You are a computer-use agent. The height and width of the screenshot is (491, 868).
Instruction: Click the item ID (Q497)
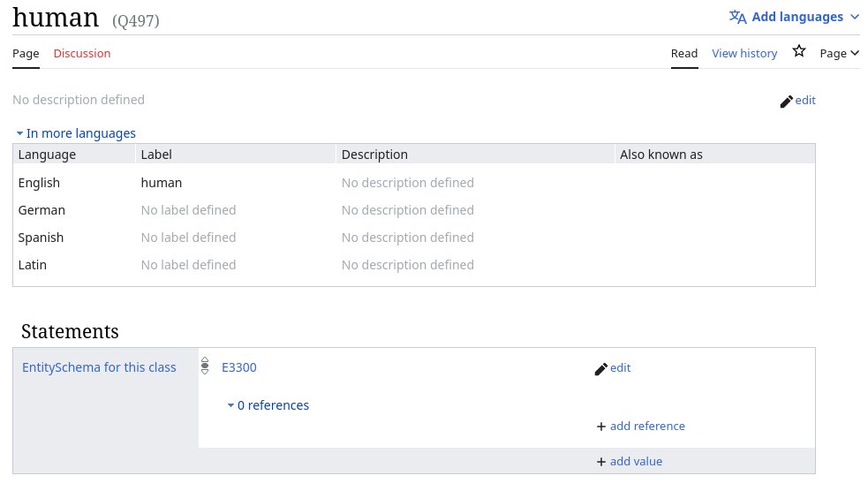(x=136, y=21)
